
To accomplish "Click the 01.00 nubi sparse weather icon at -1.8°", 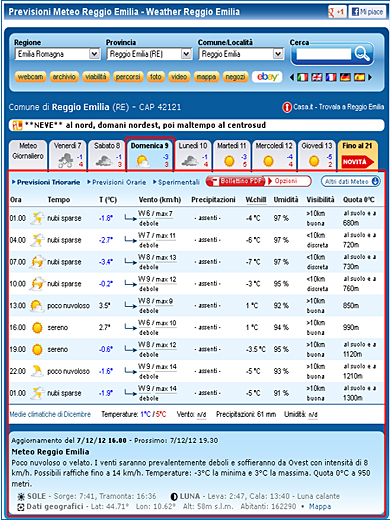I will click(x=37, y=218).
